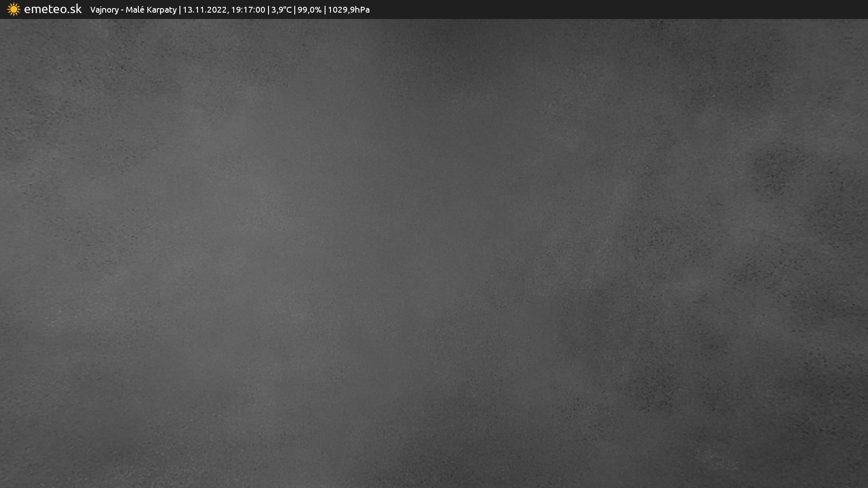Click the dash between Vajnory and Malé
868x488 pixels.
coord(122,10)
